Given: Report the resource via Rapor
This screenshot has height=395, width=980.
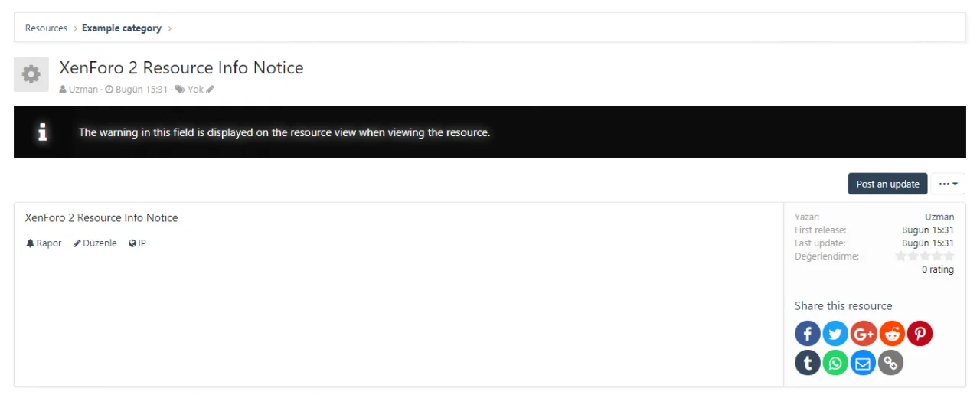Looking at the screenshot, I should pyautogui.click(x=44, y=243).
